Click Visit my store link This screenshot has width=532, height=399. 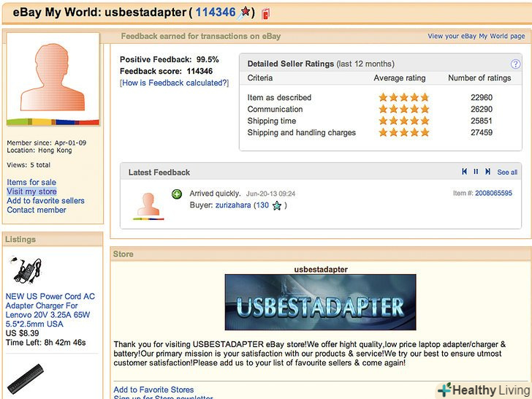tap(31, 191)
